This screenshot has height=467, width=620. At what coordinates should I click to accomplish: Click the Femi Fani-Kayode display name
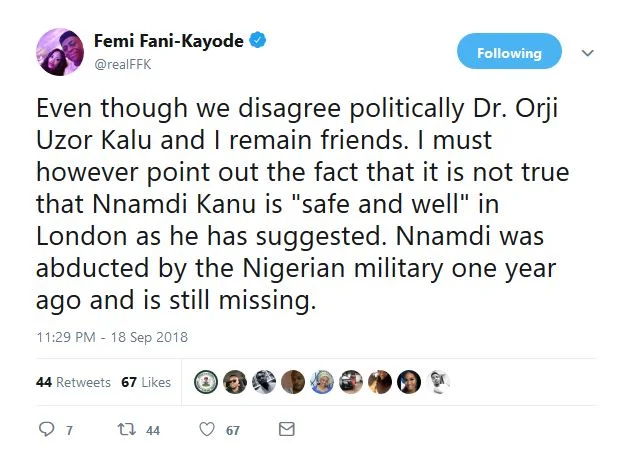(x=169, y=41)
